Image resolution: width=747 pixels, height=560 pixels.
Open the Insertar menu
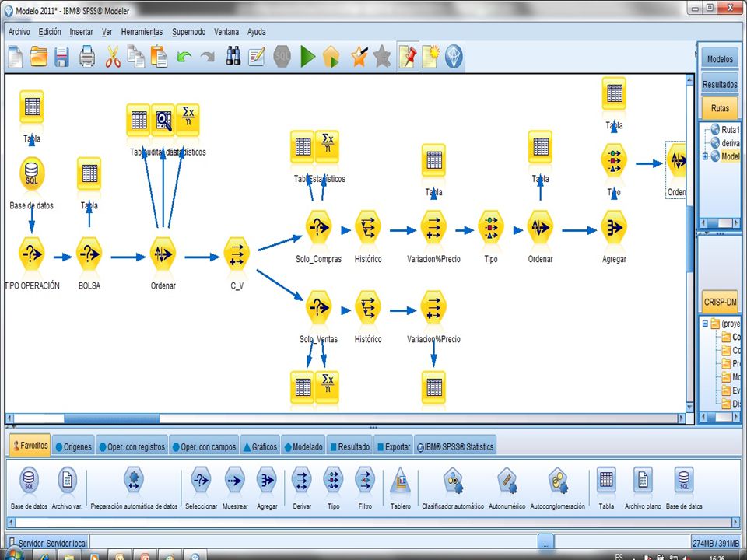pos(82,32)
